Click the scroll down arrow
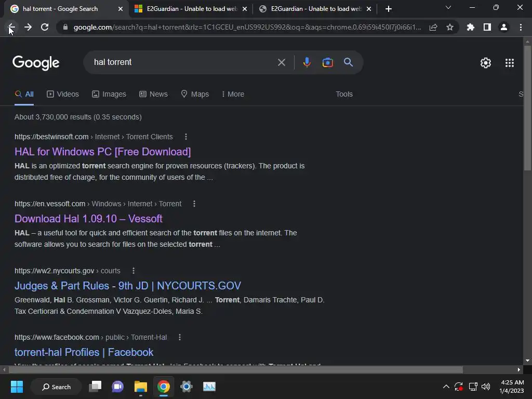This screenshot has height=399, width=532. pos(527,361)
